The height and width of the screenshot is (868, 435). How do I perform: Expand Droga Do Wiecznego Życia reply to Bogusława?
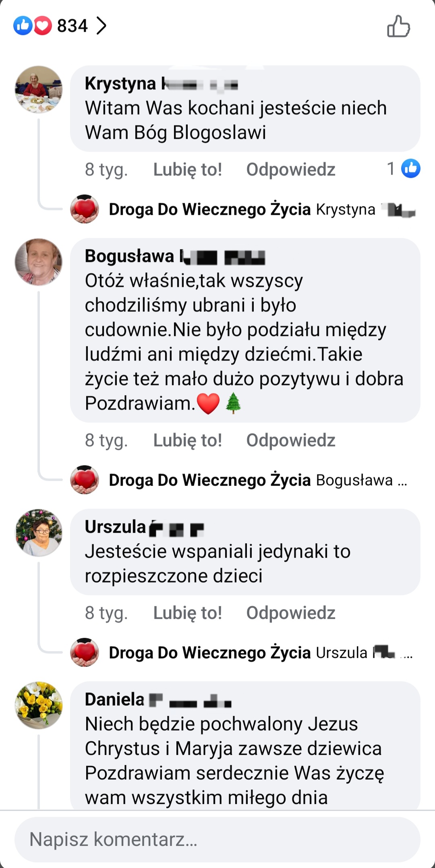click(x=258, y=480)
